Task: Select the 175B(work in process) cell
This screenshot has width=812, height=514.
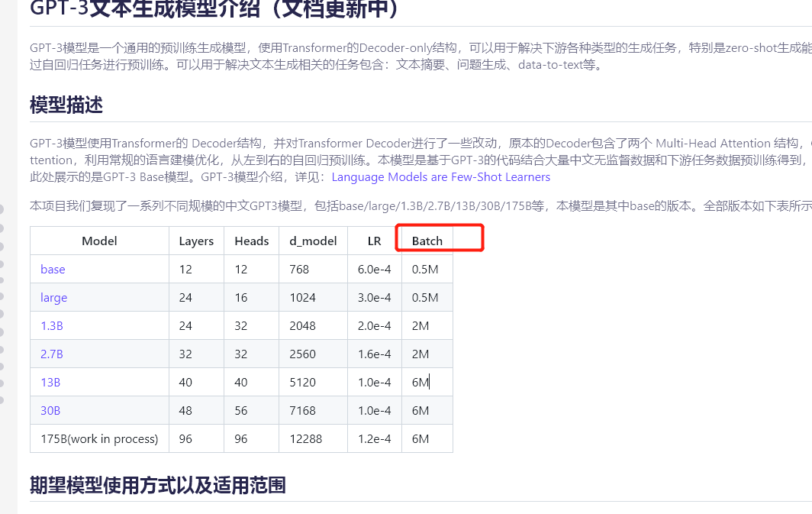Action: coord(99,439)
